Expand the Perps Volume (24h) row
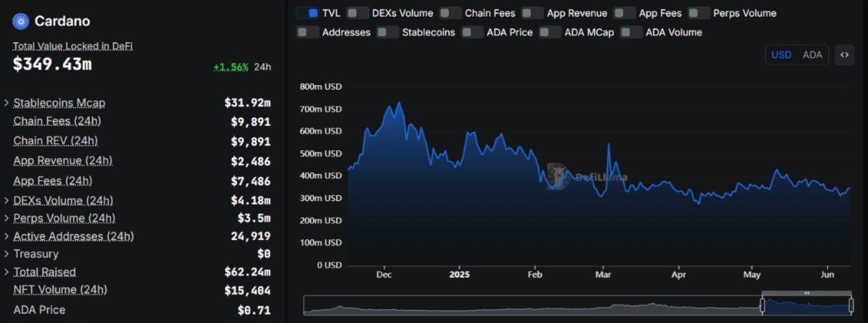This screenshot has width=868, height=323. click(x=7, y=218)
